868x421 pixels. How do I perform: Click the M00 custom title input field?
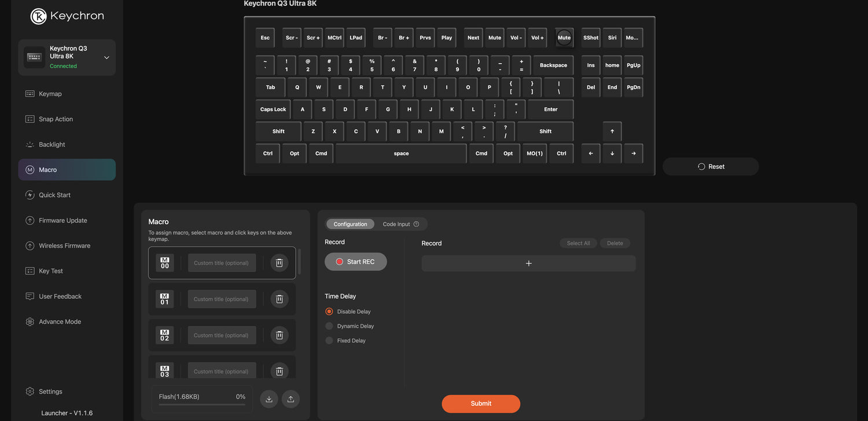coord(222,263)
